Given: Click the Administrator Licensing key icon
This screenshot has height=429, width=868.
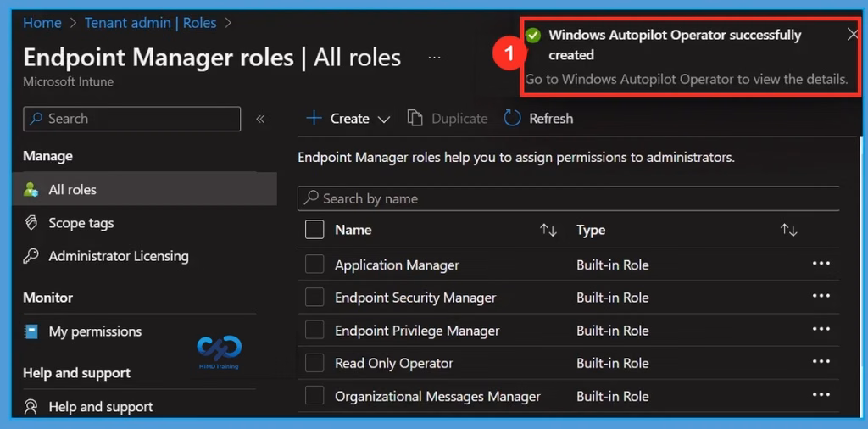Looking at the screenshot, I should (x=31, y=256).
